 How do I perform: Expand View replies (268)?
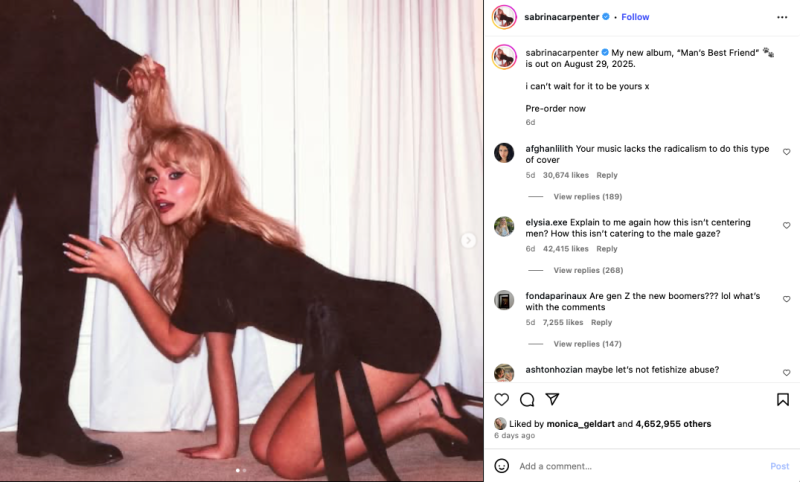point(588,270)
